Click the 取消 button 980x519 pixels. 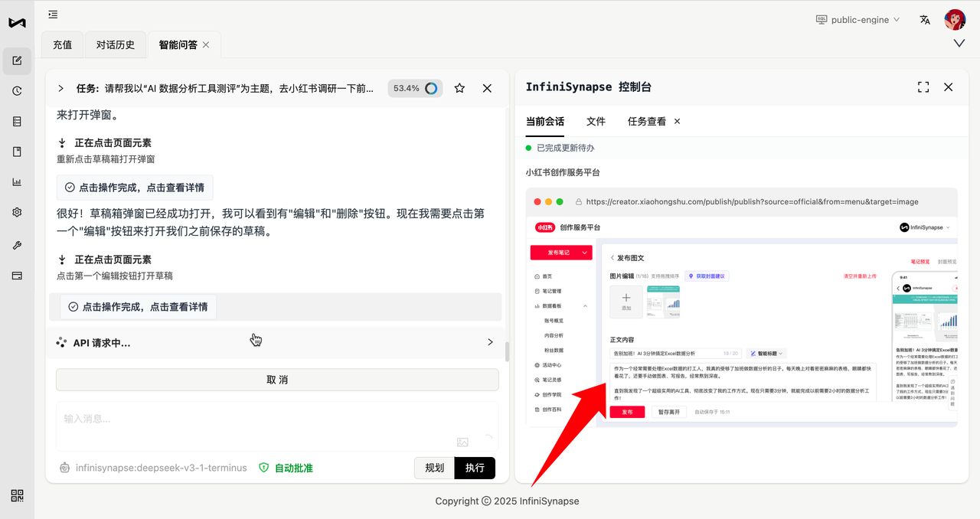277,380
